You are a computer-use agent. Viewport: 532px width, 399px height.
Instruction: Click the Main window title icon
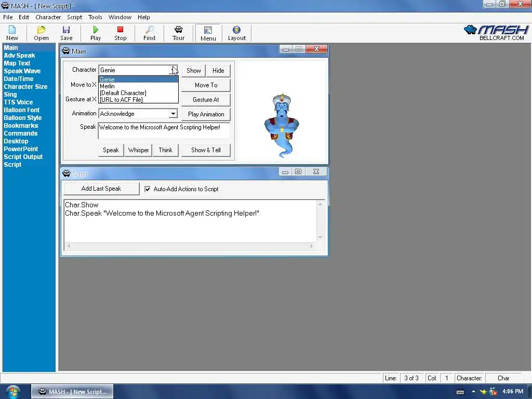[66, 51]
